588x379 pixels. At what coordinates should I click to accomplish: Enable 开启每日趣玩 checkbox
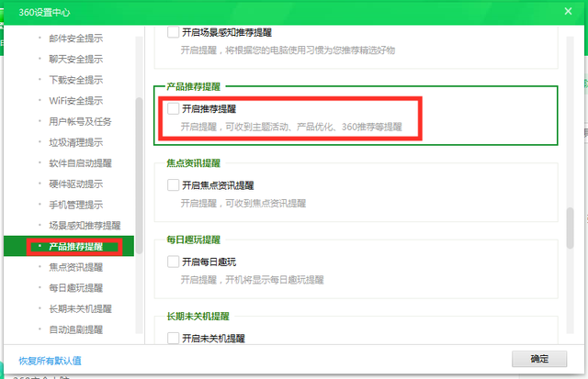[x=173, y=262]
